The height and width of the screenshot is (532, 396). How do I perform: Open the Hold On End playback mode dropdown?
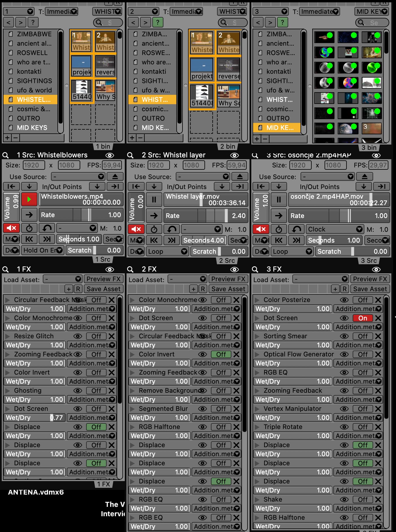[43, 250]
